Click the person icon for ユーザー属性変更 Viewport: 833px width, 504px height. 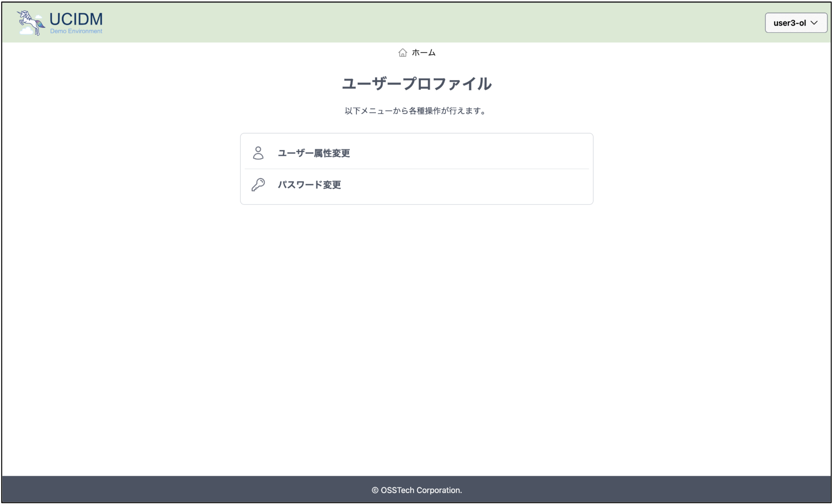click(258, 153)
